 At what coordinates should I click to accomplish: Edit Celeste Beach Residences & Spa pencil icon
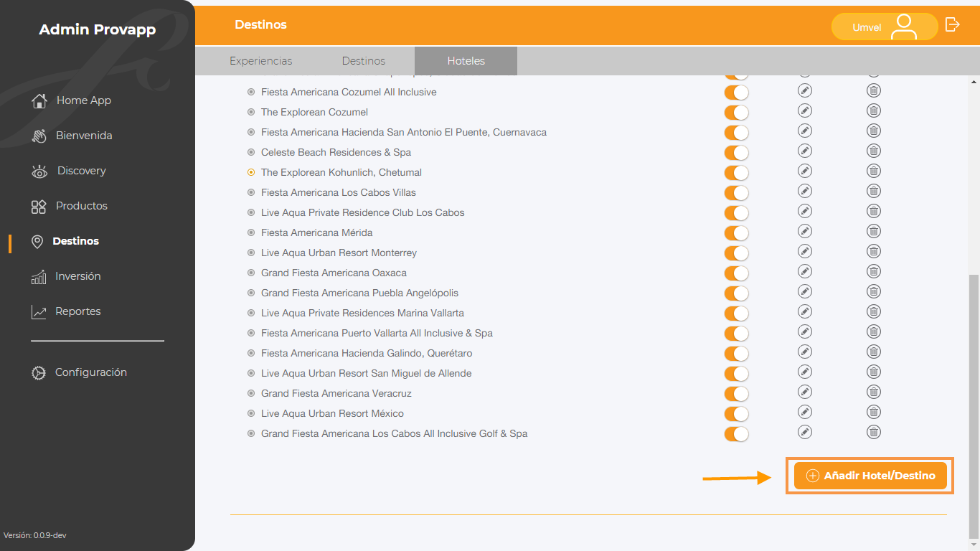click(805, 151)
